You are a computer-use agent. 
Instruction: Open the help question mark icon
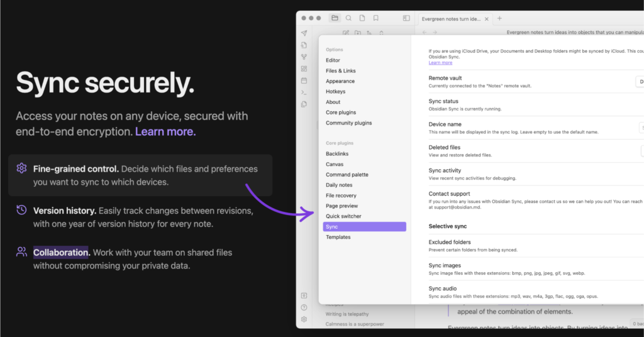pos(304,307)
